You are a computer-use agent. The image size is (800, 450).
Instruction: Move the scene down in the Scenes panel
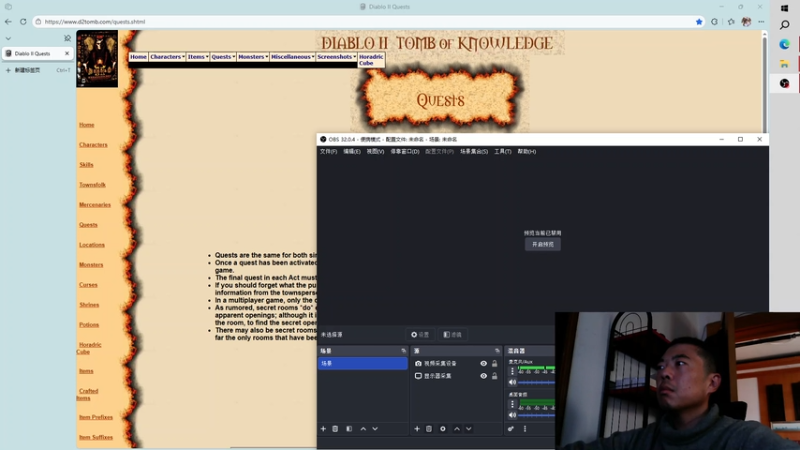point(375,429)
